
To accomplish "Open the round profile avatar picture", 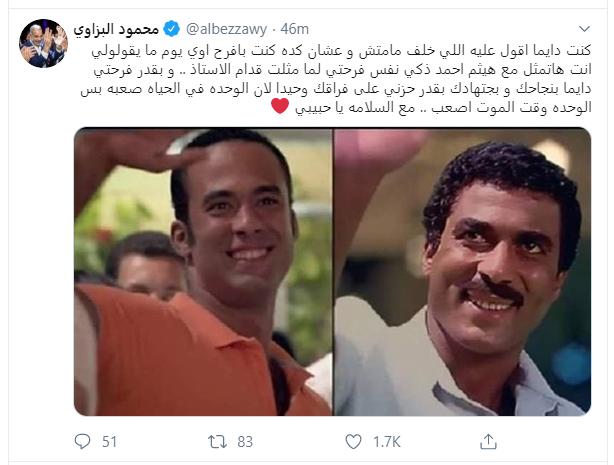I will click(43, 43).
